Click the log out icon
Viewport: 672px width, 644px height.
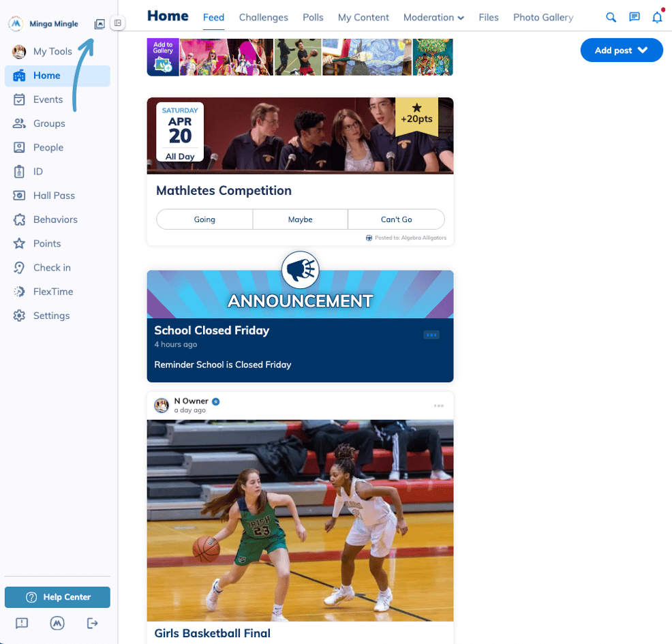pyautogui.click(x=92, y=623)
